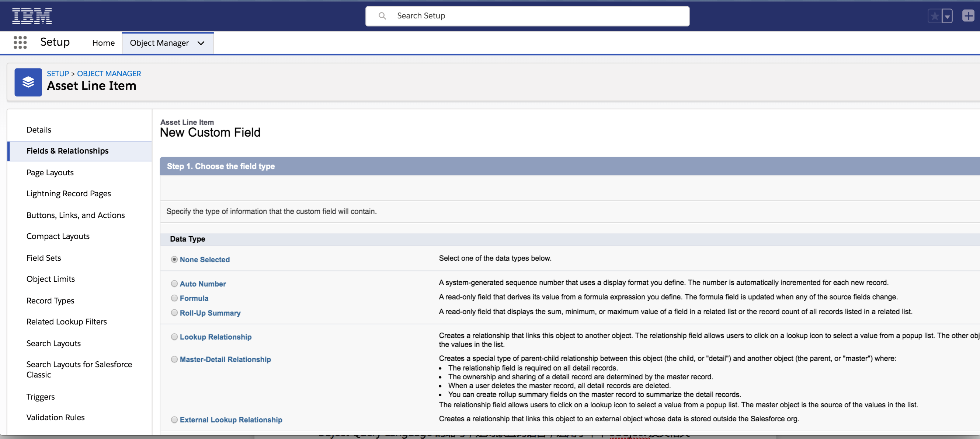Viewport: 980px width, 439px height.
Task: Select the Roll-Up Summary radio button
Action: click(x=174, y=312)
